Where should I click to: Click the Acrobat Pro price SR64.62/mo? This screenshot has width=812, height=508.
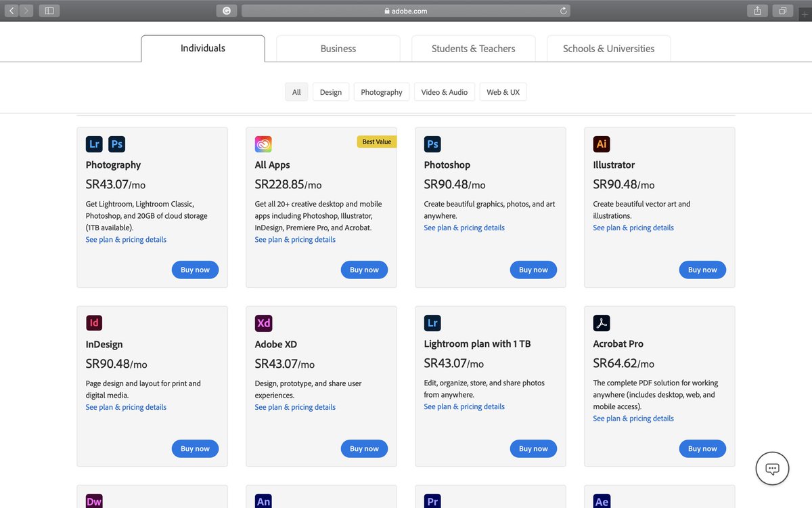click(x=624, y=363)
